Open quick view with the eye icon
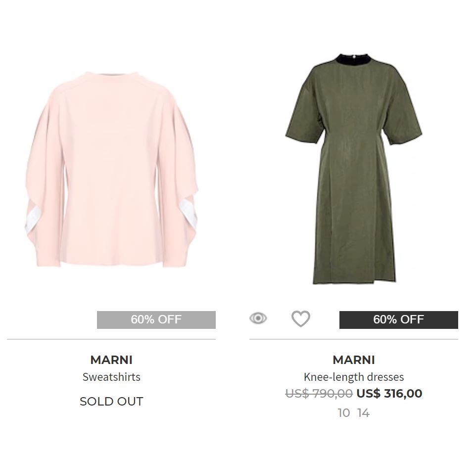This screenshot has height=454, width=476. coord(258,318)
